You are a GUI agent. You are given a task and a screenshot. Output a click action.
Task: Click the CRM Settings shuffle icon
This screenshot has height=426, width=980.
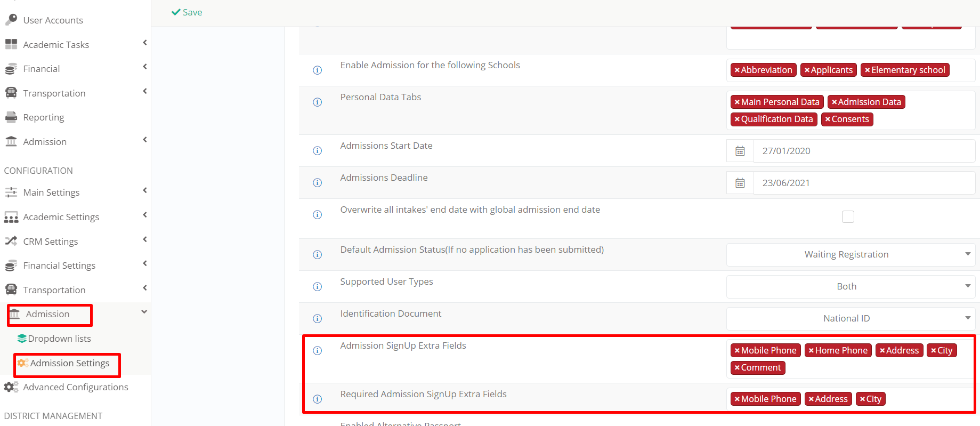point(11,241)
